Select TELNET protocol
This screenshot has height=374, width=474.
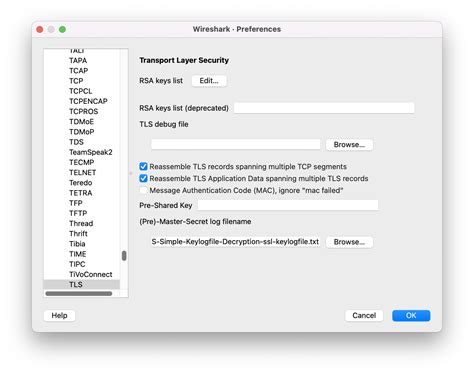83,172
